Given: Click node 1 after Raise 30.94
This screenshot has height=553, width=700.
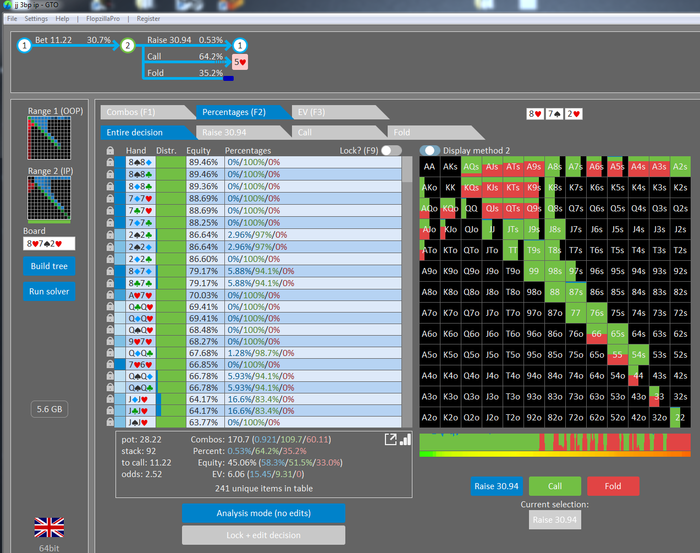Looking at the screenshot, I should pos(240,45).
